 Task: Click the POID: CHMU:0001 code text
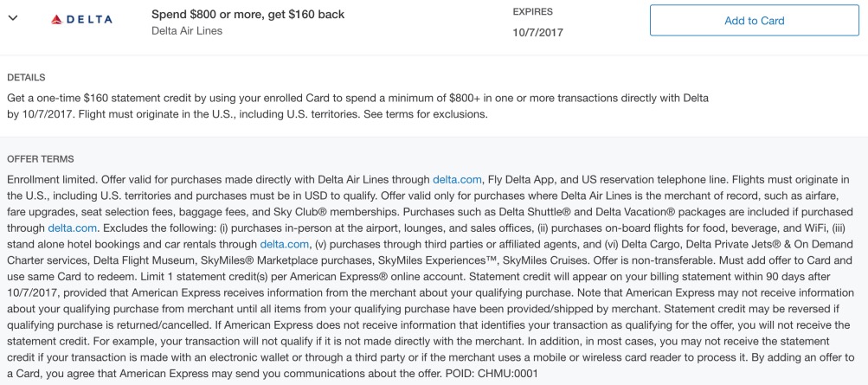coord(492,373)
